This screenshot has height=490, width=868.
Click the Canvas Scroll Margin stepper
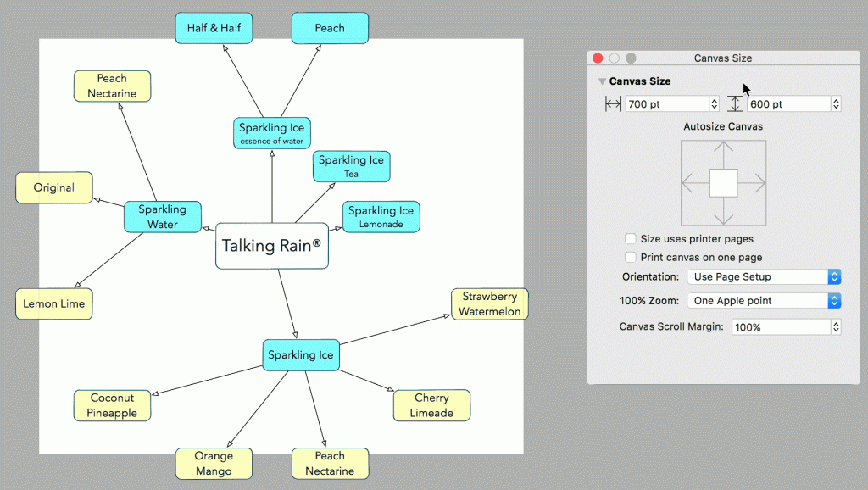(x=836, y=327)
